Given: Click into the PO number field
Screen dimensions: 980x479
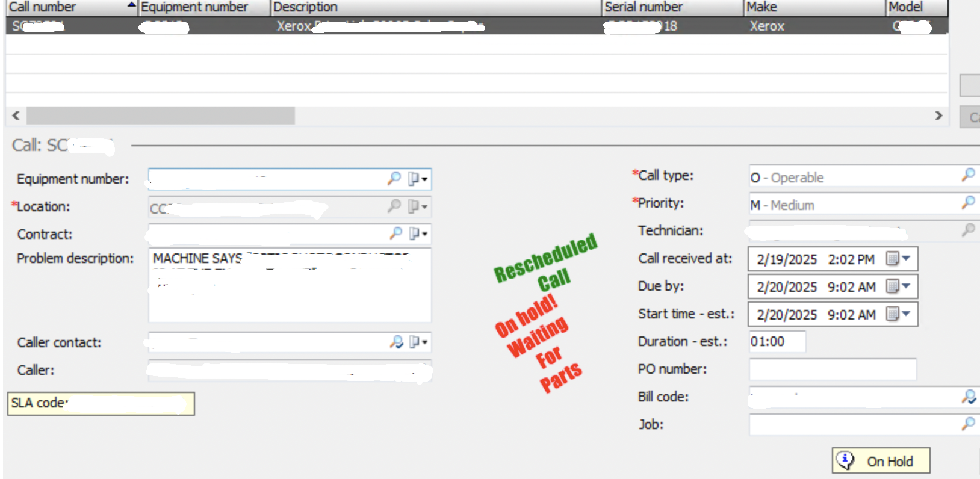Looking at the screenshot, I should (832, 369).
